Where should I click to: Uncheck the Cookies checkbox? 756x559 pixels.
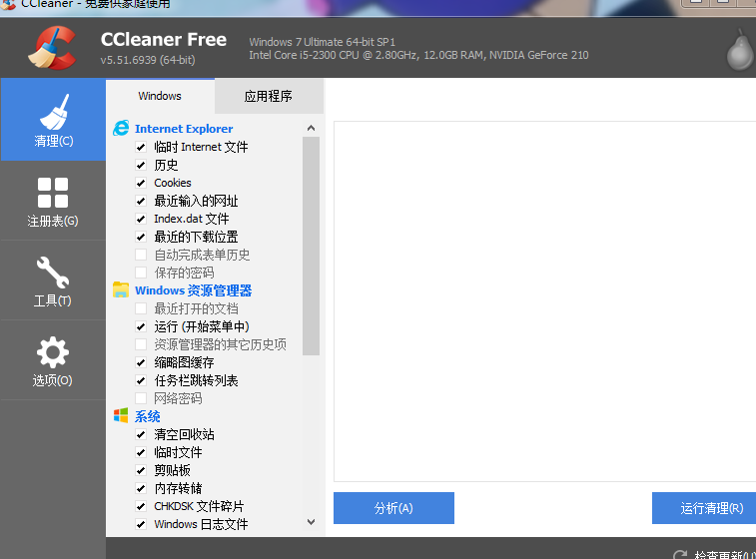pos(141,183)
